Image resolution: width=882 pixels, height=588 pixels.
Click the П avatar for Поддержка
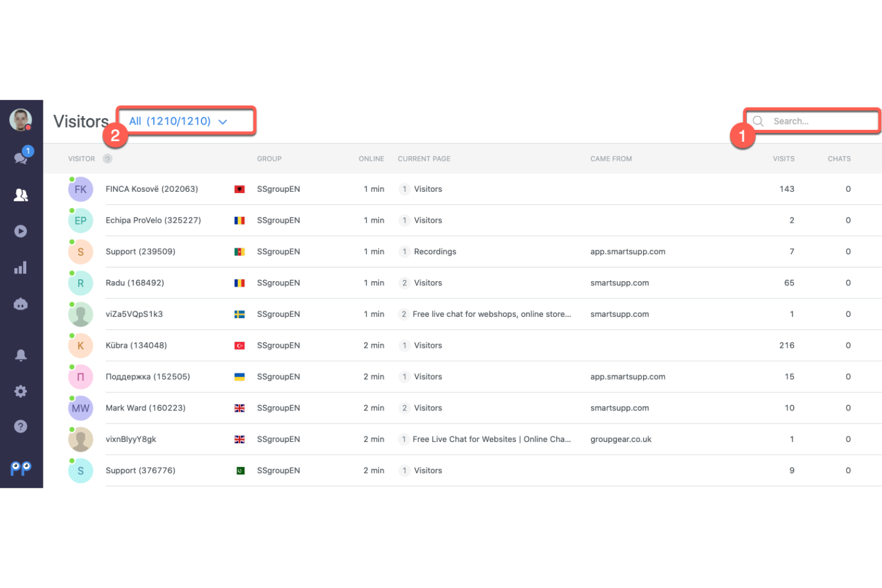(80, 377)
